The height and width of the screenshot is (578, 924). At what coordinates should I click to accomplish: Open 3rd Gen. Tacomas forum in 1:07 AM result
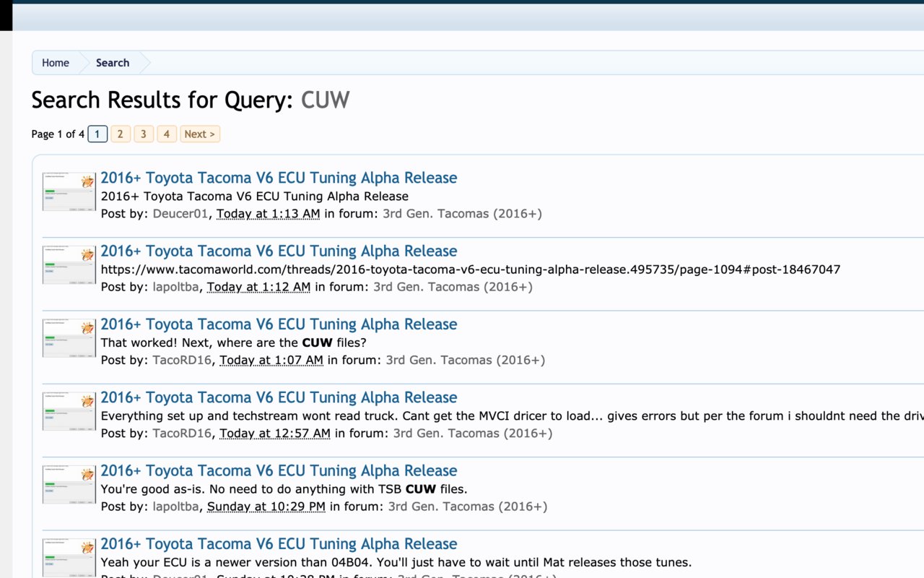466,360
